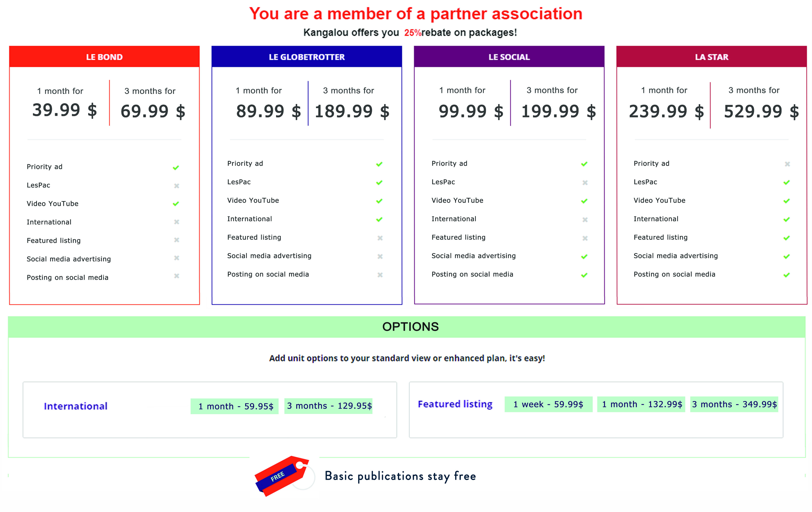This screenshot has height=512, width=812.
Task: Select International 1 month - 59.95$ option
Action: tap(235, 406)
